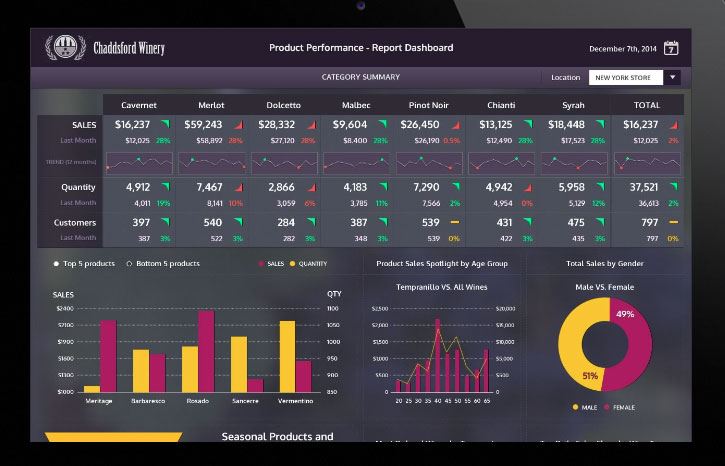Open the Merlot column header

click(x=211, y=105)
